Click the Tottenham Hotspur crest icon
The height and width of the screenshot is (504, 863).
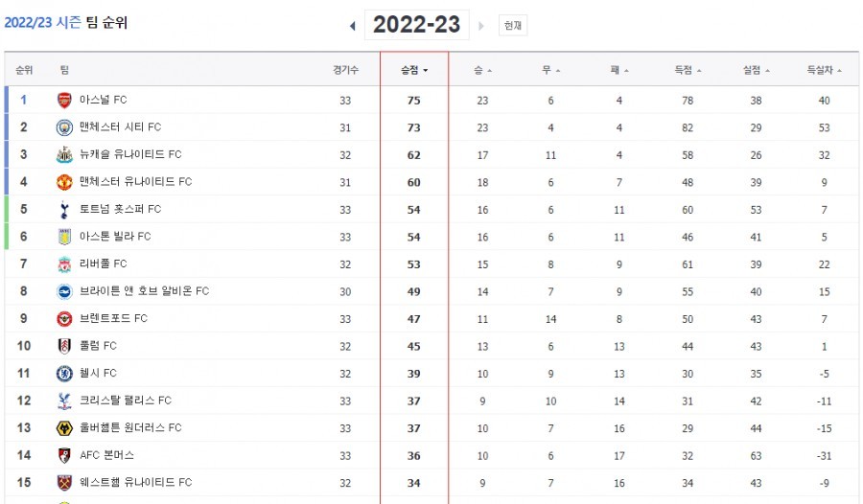64,209
